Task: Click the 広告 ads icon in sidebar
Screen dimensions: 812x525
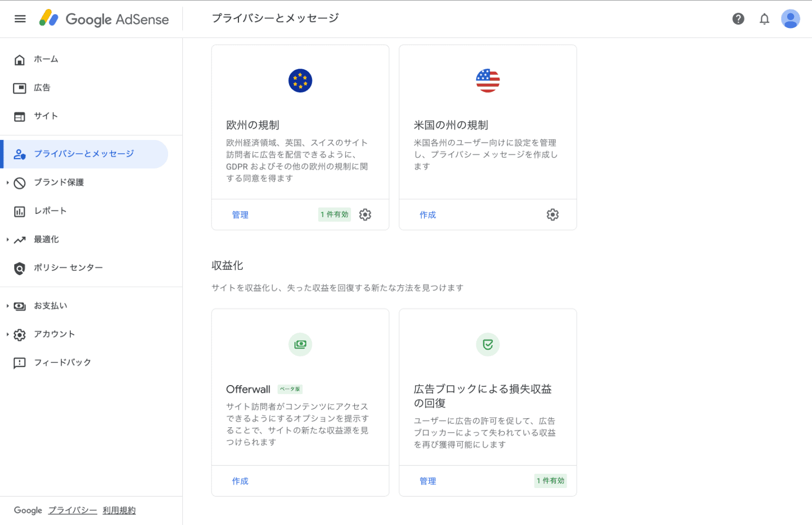Action: tap(20, 88)
